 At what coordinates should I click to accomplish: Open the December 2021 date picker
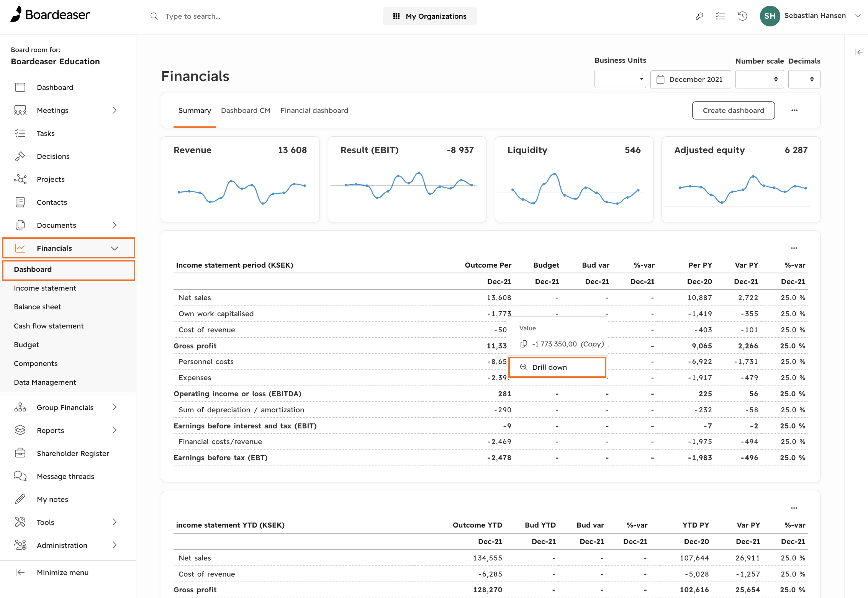tap(691, 79)
